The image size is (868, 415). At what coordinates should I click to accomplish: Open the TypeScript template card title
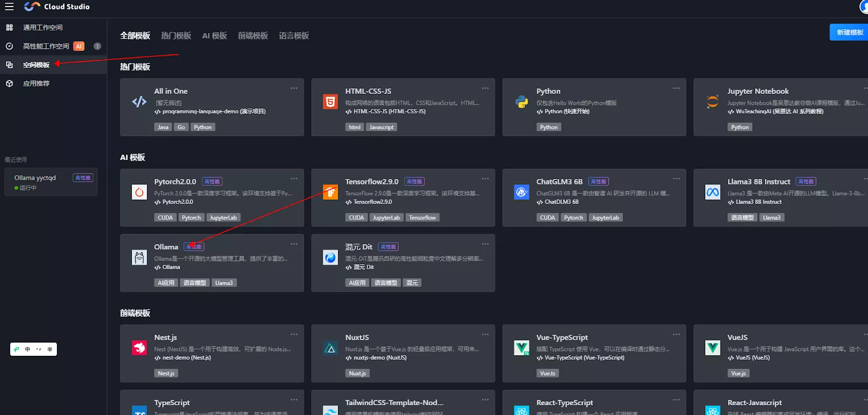172,403
